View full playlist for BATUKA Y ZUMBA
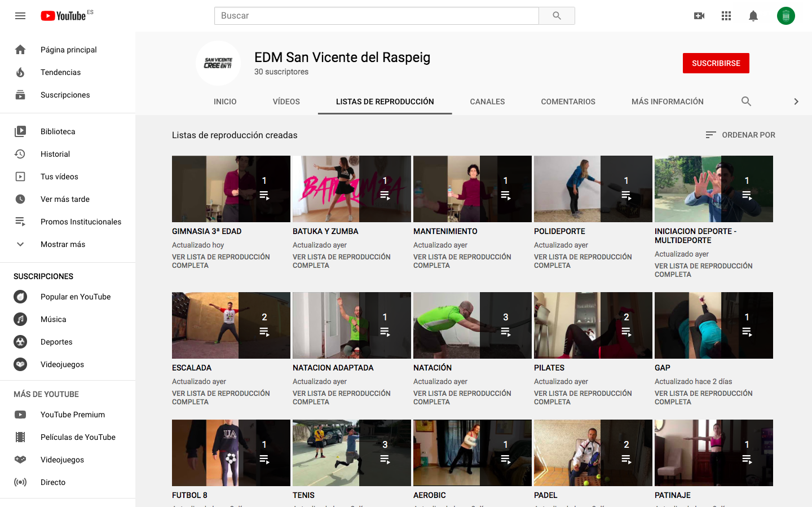Viewport: 812px width, 507px height. pos(342,261)
